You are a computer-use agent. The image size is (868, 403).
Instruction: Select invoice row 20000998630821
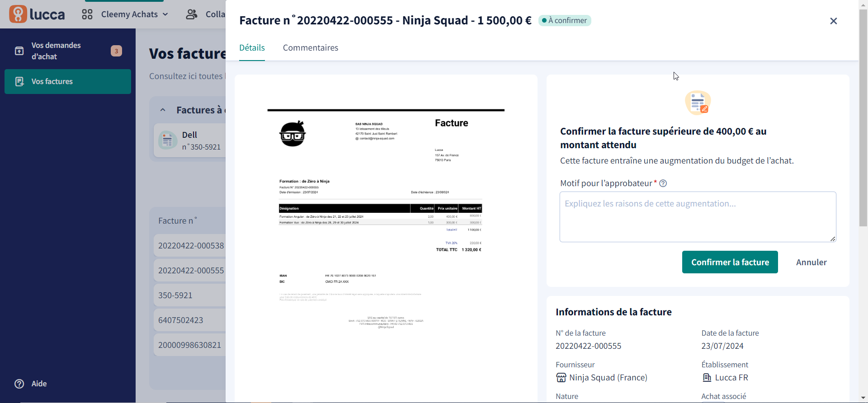click(x=190, y=345)
